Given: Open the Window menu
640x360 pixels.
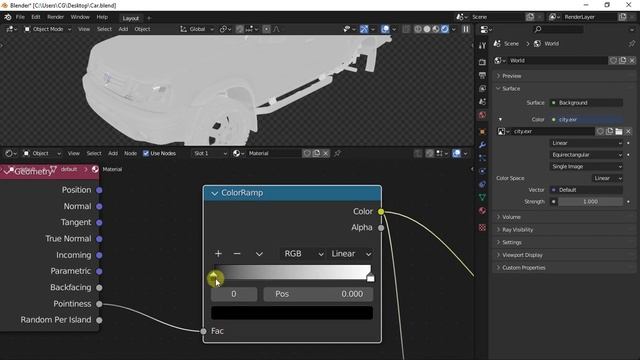Looking at the screenshot, I should 80,17.
